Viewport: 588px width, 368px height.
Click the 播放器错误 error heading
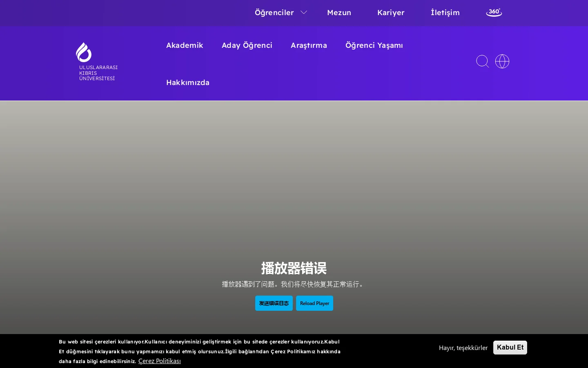click(x=294, y=268)
